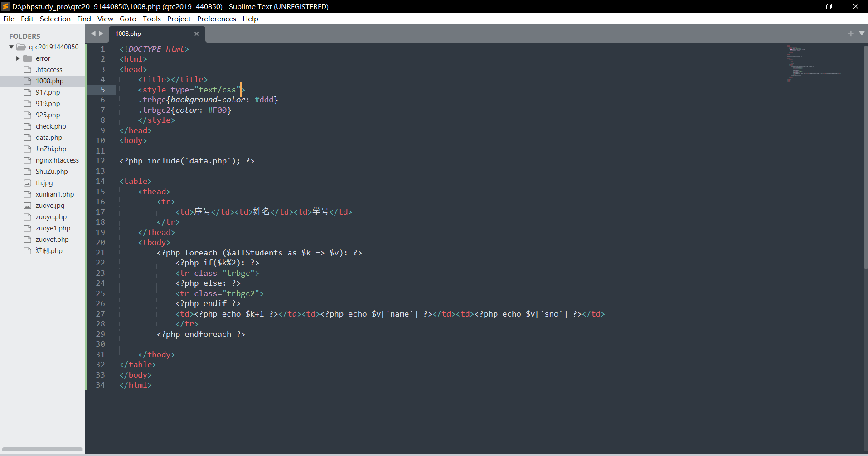The image size is (868, 456).
Task: Click the data.php file icon
Action: tap(28, 138)
